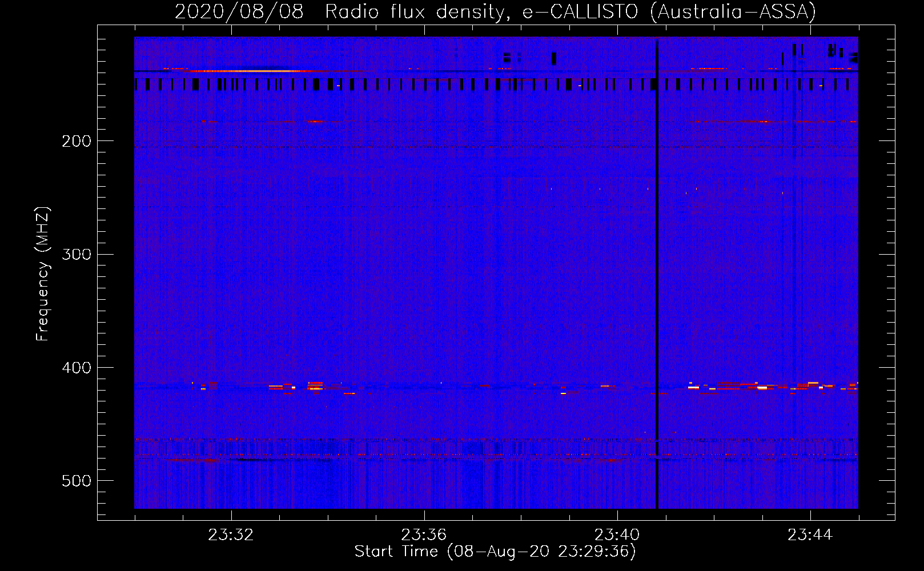
Task: Click black dropout blocks at top-right corner
Action: 842,53
